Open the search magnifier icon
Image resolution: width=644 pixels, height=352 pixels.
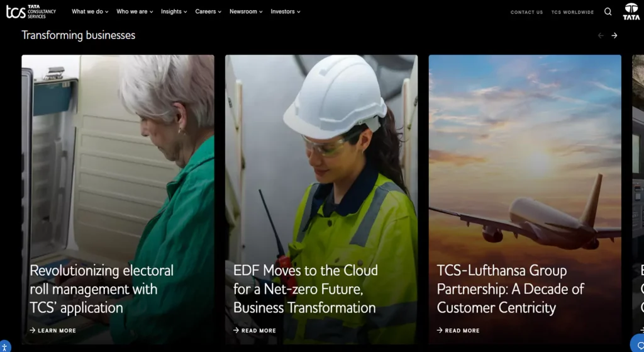point(608,11)
